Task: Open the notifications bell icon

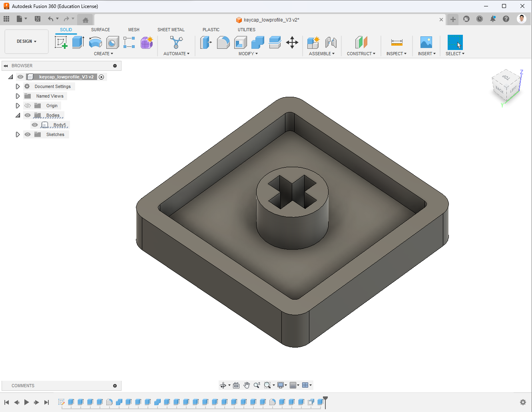Action: point(493,19)
